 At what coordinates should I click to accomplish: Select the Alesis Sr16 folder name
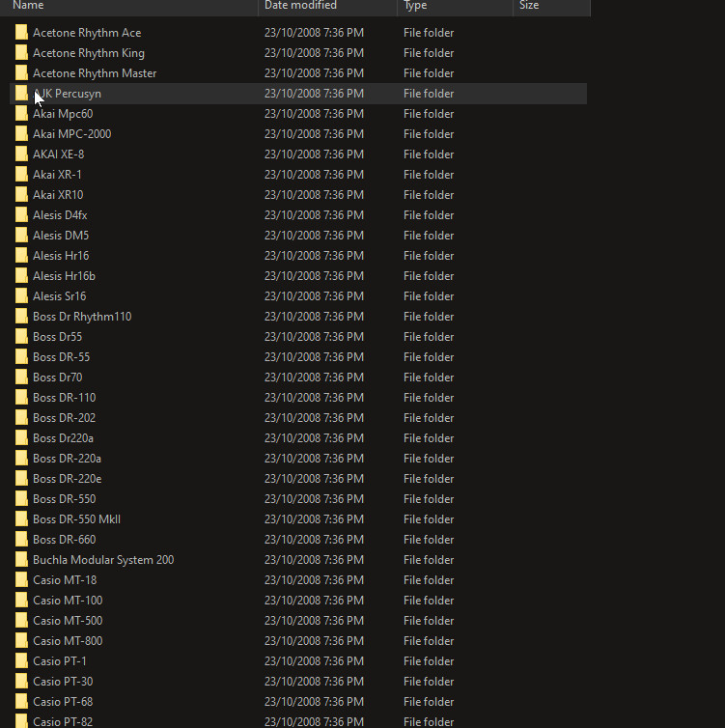60,296
